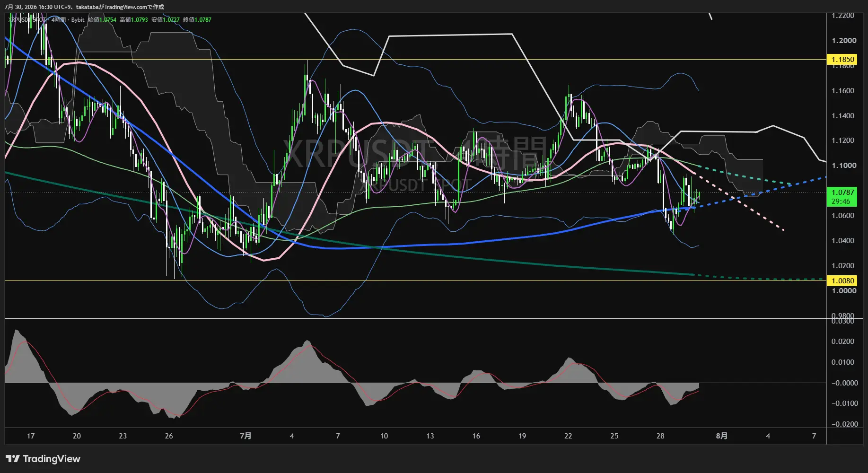868x473 pixels.
Task: Select the 4時間 interval text in legend
Action: [59, 20]
